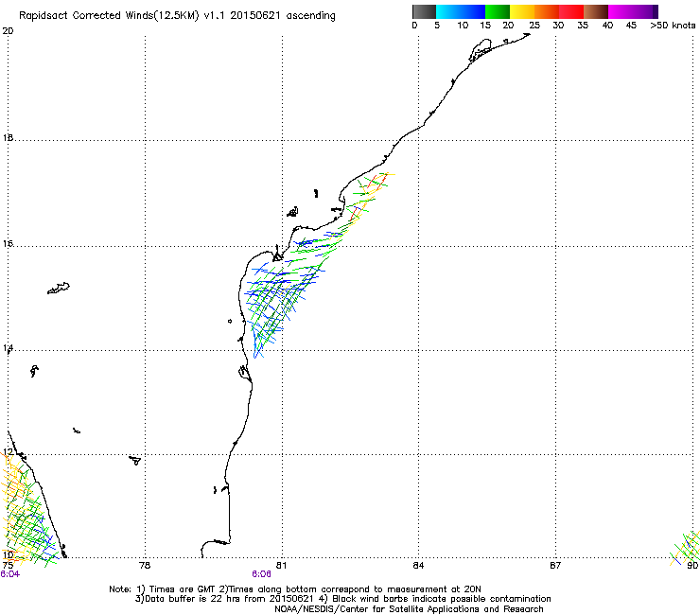Click the '>50 knots' legend label

pyautogui.click(x=673, y=26)
